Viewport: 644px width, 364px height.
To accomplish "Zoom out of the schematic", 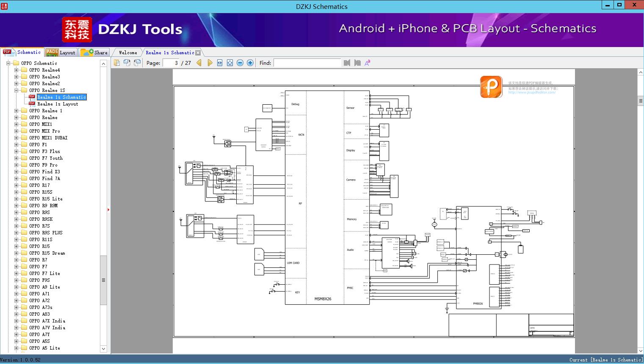I will 240,63.
